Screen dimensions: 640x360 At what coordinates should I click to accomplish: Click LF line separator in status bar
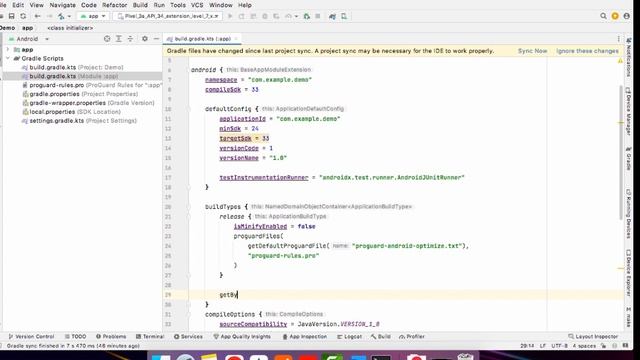pos(543,346)
